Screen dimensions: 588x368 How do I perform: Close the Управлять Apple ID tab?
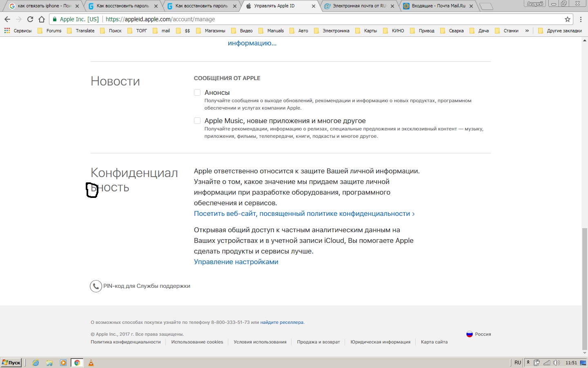[x=314, y=6]
